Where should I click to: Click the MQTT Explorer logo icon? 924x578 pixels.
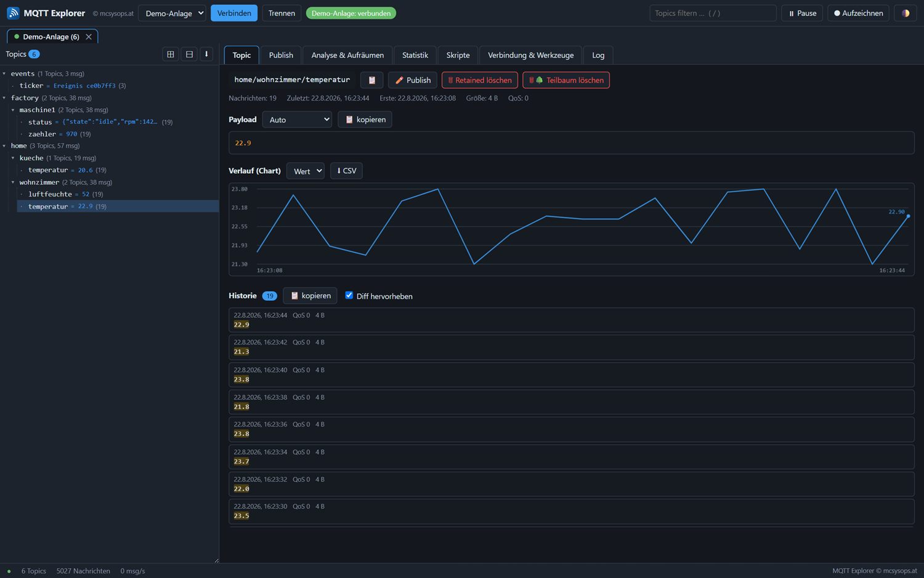(13, 13)
